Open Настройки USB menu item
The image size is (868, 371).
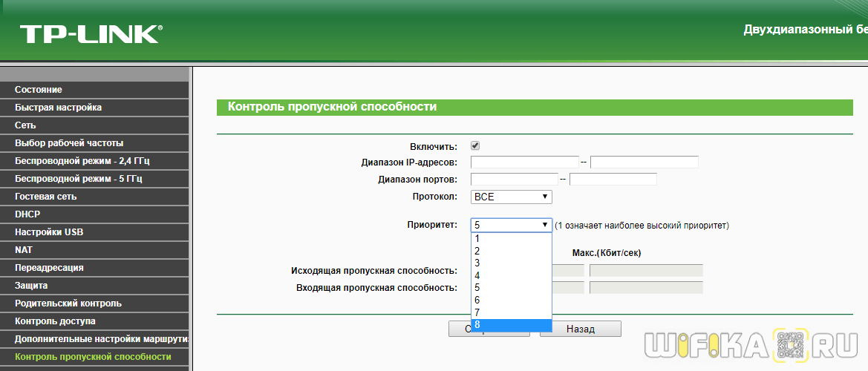[49, 232]
